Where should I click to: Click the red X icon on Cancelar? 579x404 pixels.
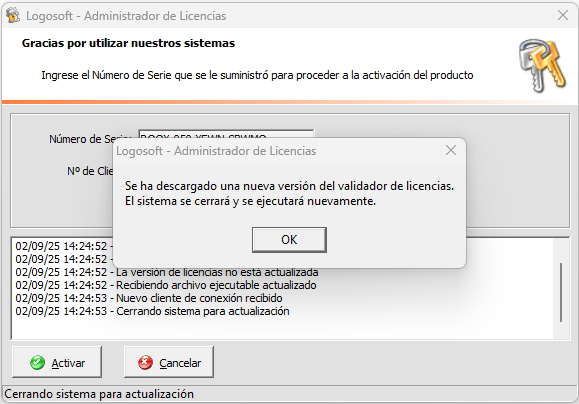(x=145, y=362)
